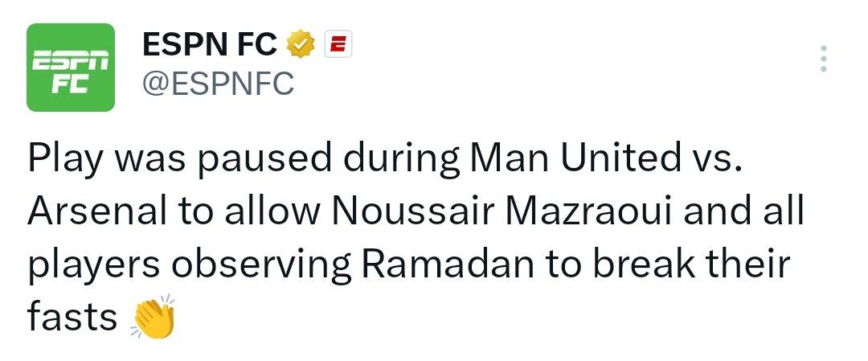
Task: Click the word "United" in the tweet
Action: click(x=617, y=159)
